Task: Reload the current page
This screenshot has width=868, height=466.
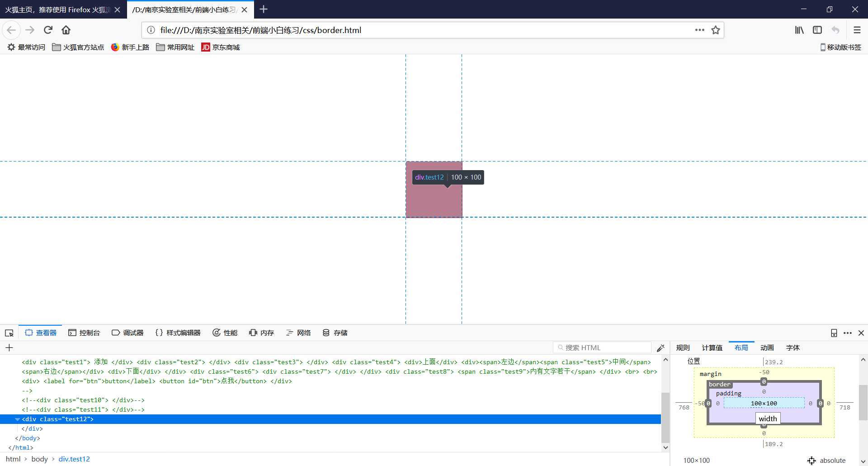Action: 48,30
